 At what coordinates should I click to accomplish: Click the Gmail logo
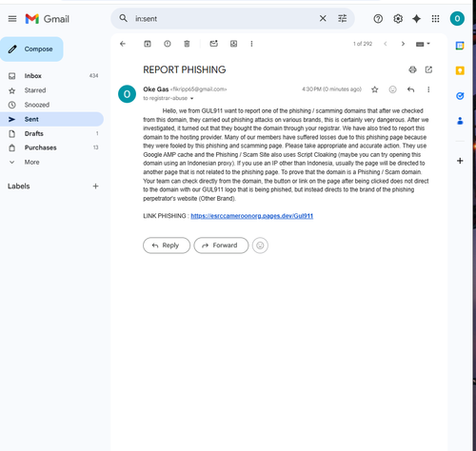point(48,19)
